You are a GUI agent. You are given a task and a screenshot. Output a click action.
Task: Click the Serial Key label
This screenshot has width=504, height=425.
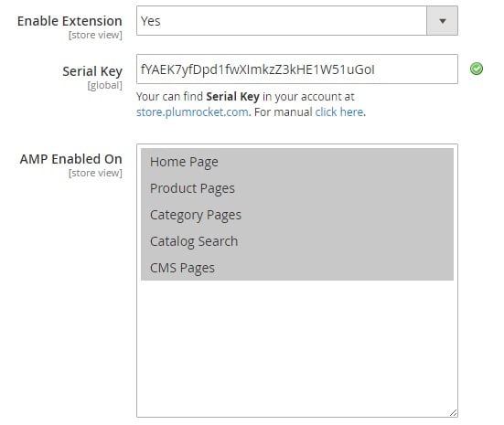point(92,71)
